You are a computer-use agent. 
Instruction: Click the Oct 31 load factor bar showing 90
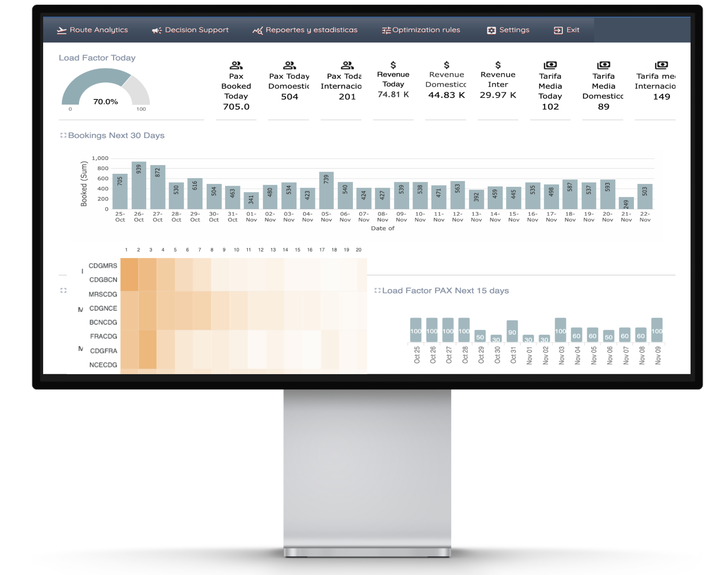pos(512,331)
